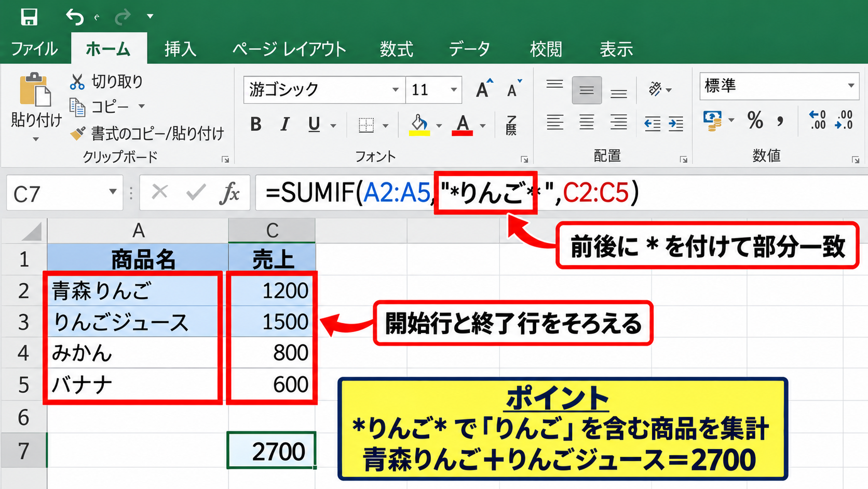
Task: Open the 游ゴシック font name dropdown
Action: pyautogui.click(x=396, y=90)
